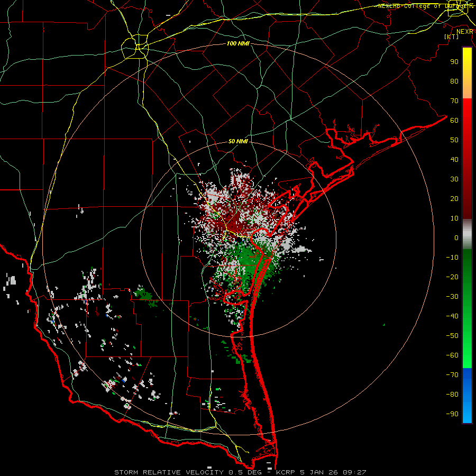Image resolution: width=476 pixels, height=476 pixels.
Task: Click the "50 NMI" range ring label
Action: (x=238, y=141)
